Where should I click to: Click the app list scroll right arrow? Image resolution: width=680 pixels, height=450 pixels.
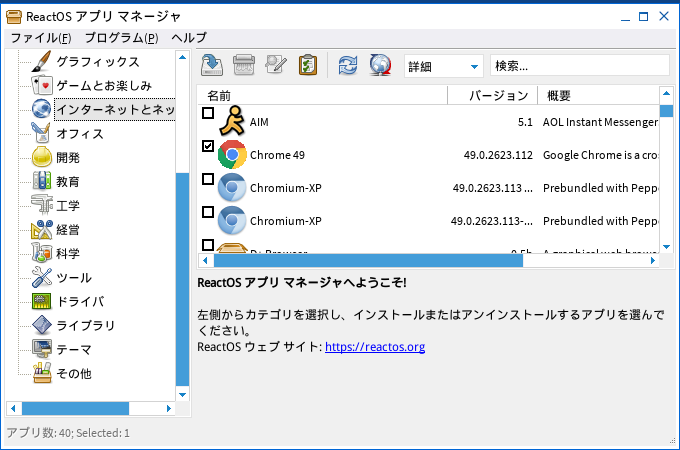[x=653, y=261]
